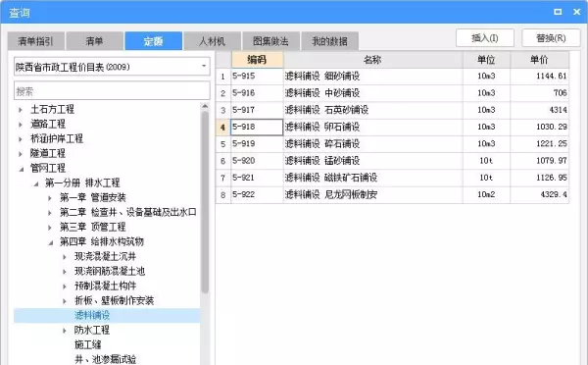Click the 搜索 input field
Image resolution: width=588 pixels, height=365 pixels.
[112, 91]
